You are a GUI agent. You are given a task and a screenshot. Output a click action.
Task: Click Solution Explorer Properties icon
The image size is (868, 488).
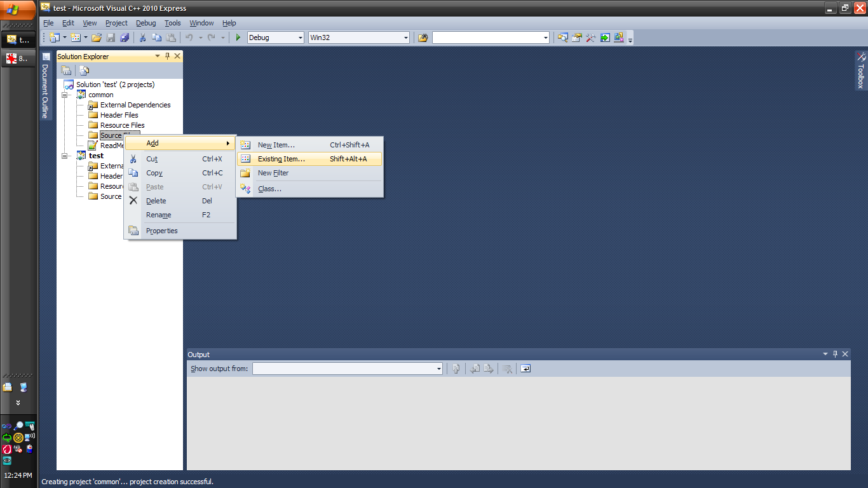coord(65,70)
